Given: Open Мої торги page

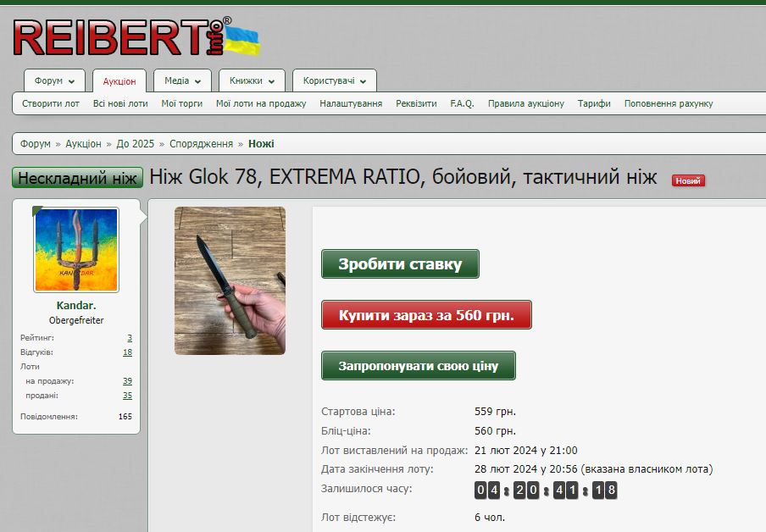Looking at the screenshot, I should click(181, 103).
